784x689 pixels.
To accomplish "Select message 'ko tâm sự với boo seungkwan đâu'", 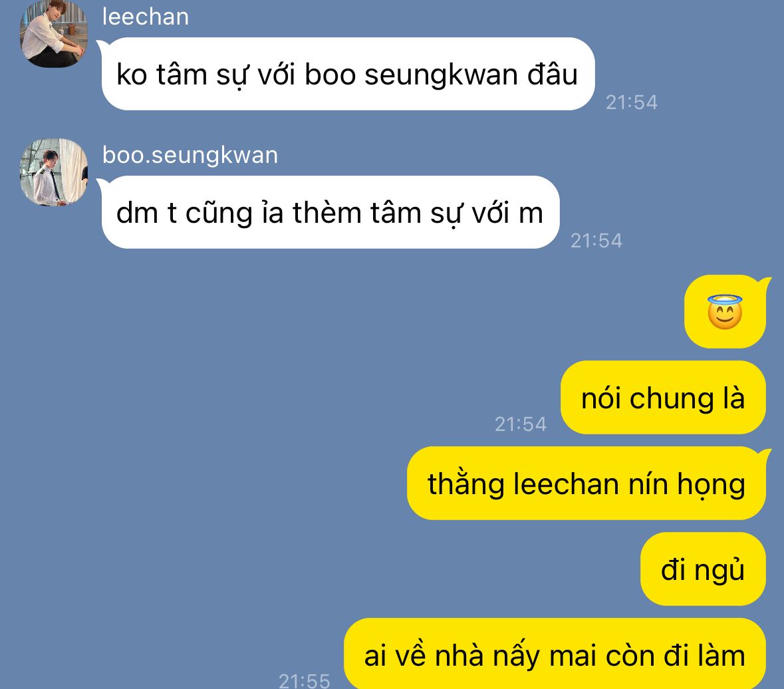I will click(348, 74).
